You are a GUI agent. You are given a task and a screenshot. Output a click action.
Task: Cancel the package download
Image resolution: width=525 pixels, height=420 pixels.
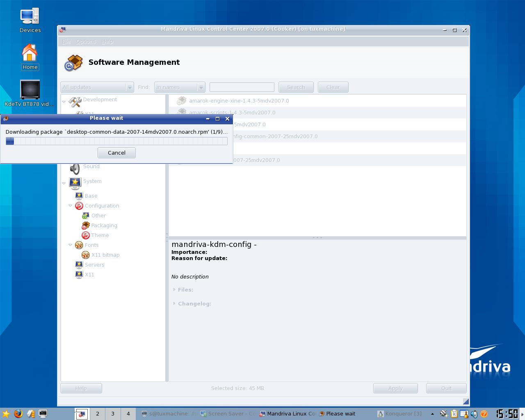116,153
